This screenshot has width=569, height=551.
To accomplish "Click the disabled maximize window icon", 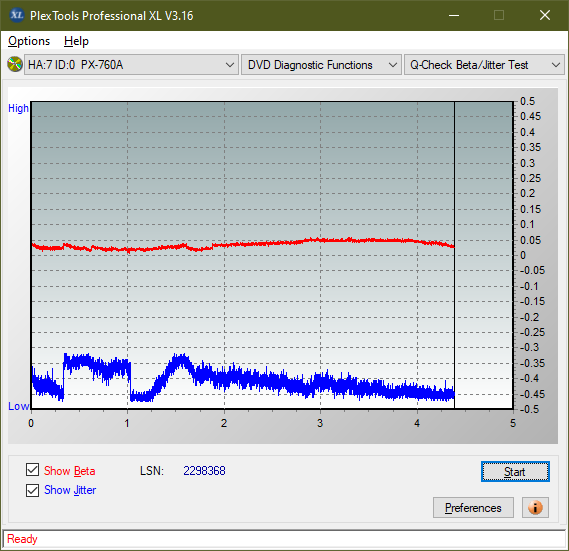I will tap(499, 15).
